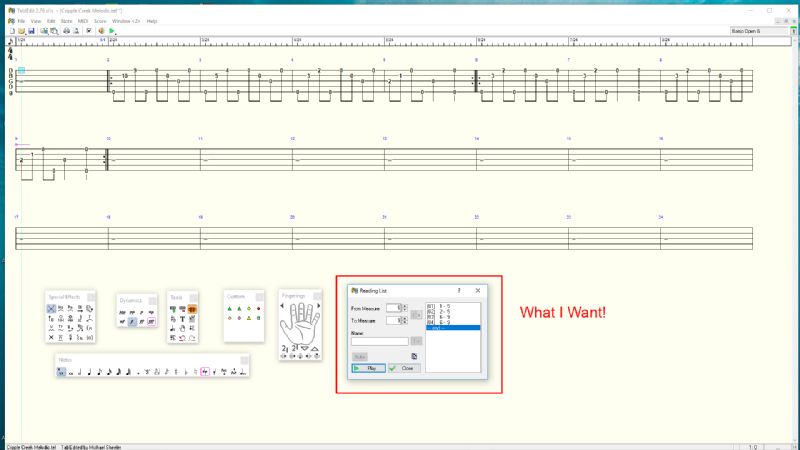Collapse the Fingerings panel
The height and width of the screenshot is (450, 800).
[x=317, y=296]
